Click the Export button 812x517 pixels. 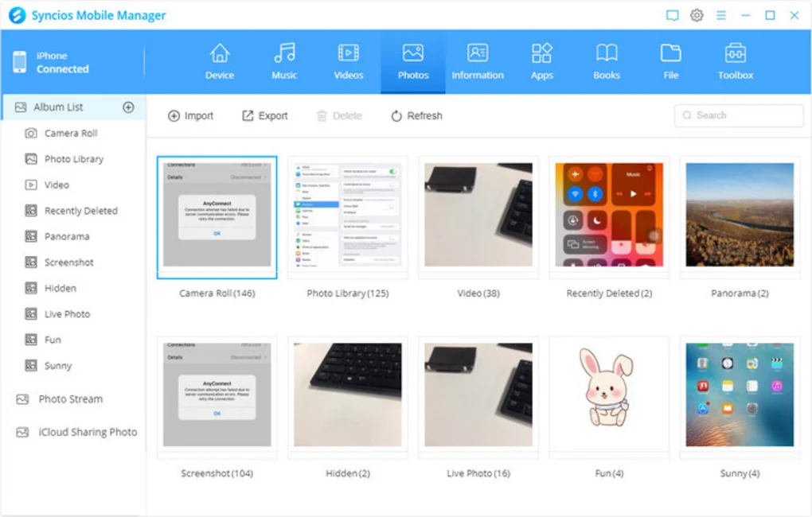coord(264,116)
